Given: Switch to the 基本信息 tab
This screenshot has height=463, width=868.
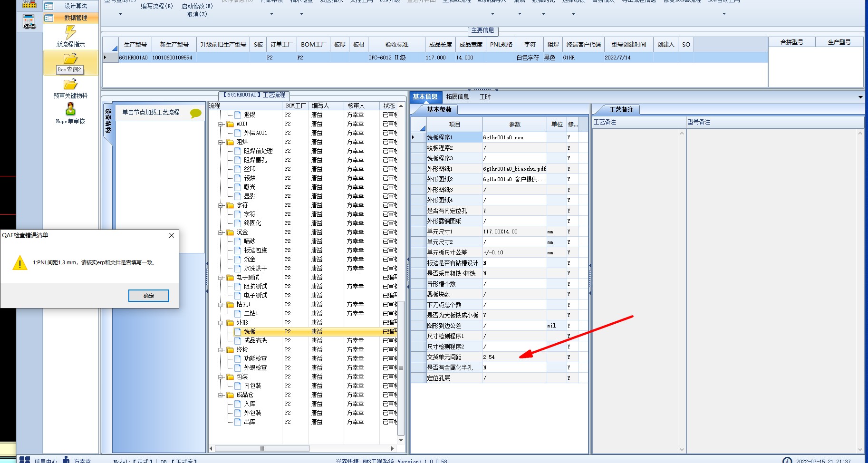Looking at the screenshot, I should pos(425,96).
